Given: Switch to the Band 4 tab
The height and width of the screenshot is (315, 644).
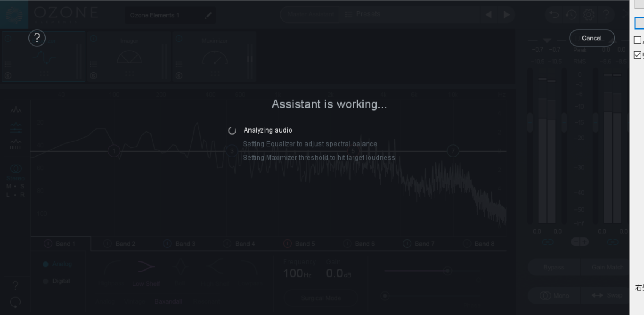Looking at the screenshot, I should click(x=240, y=244).
